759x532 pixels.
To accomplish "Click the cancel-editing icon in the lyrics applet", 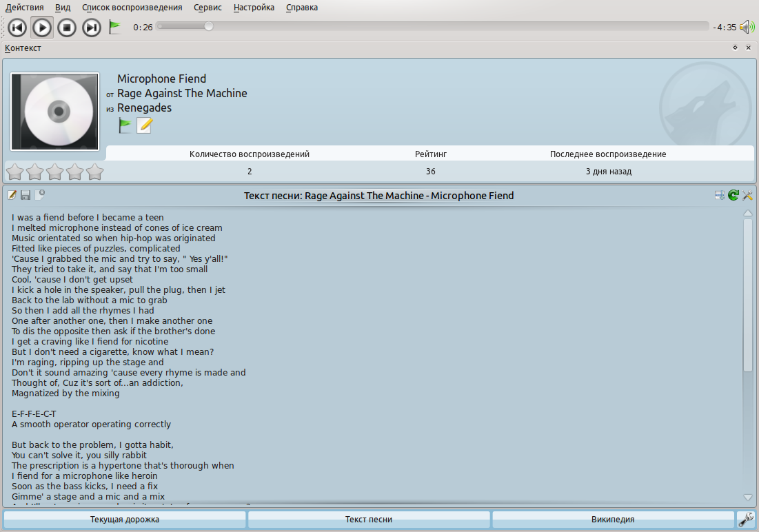I will 40,194.
